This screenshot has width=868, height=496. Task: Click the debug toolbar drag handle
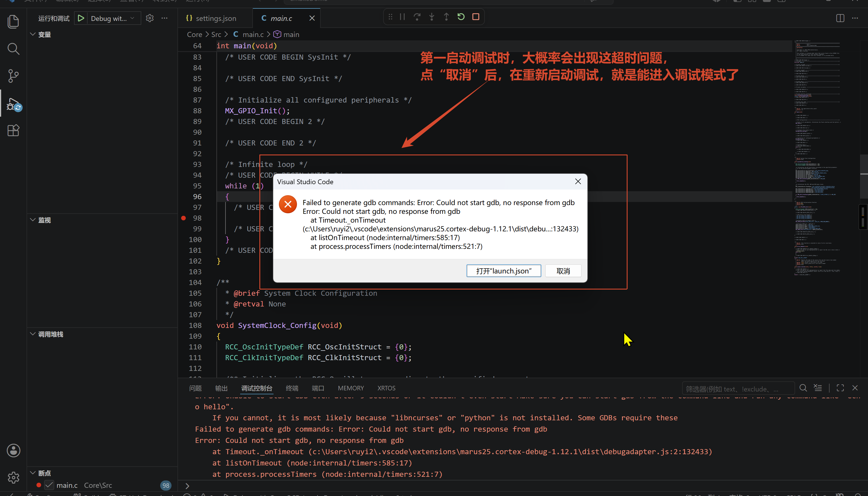pos(390,17)
